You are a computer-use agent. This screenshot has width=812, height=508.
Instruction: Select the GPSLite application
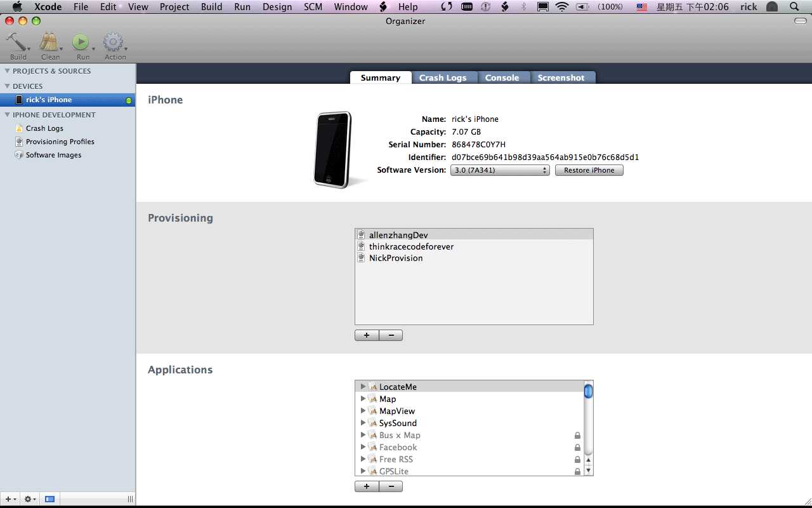point(469,471)
